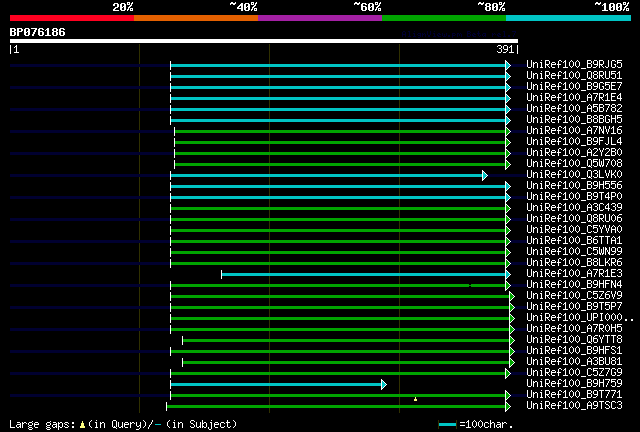Image resolution: width=640 pixels, height=432 pixels.
Task: Select the UniRef100_B9HFS1 hit name
Action: coord(574,351)
